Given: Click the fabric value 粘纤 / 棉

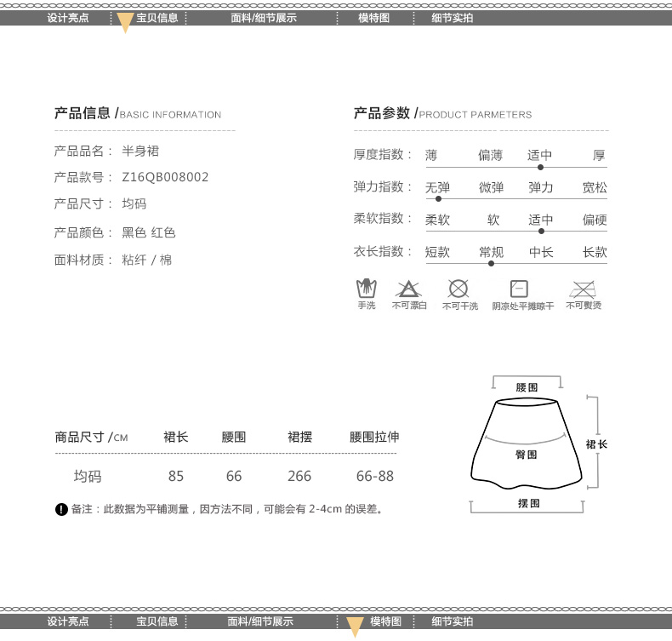Looking at the screenshot, I should click(x=146, y=260).
